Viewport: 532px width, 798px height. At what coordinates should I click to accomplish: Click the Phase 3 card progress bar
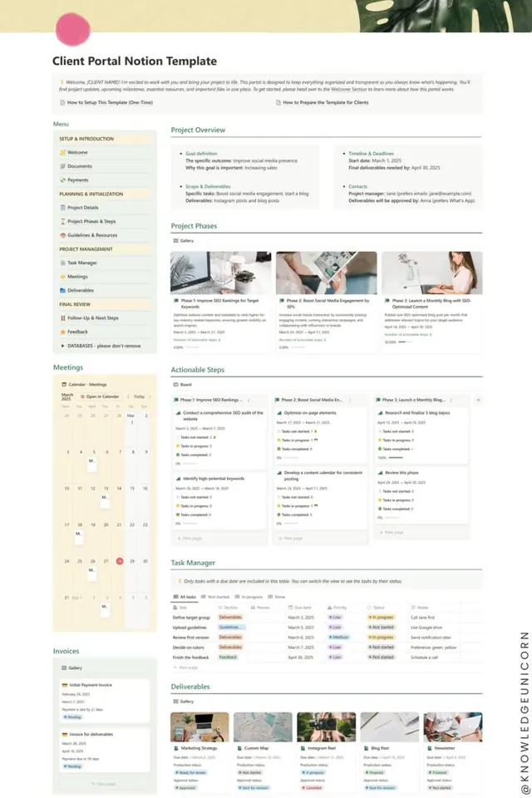[x=406, y=342]
